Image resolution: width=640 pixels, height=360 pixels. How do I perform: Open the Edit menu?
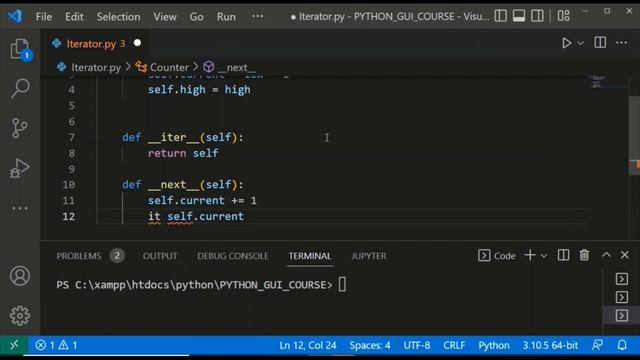pyautogui.click(x=74, y=17)
